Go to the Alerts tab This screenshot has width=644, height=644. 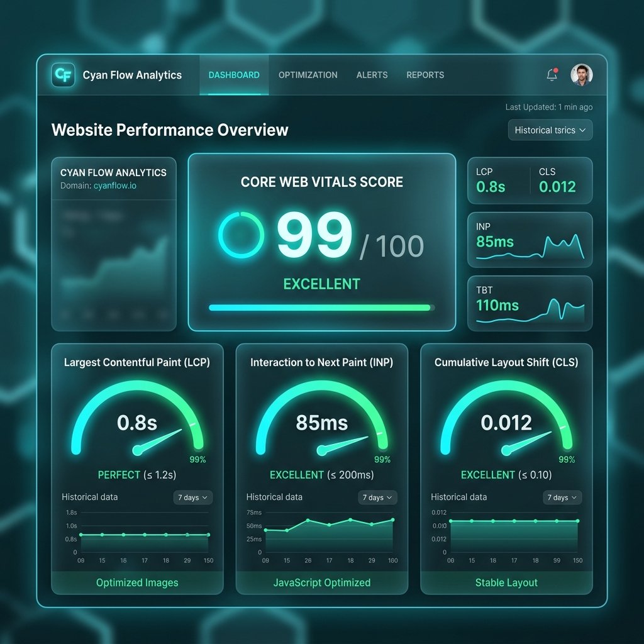pos(372,75)
